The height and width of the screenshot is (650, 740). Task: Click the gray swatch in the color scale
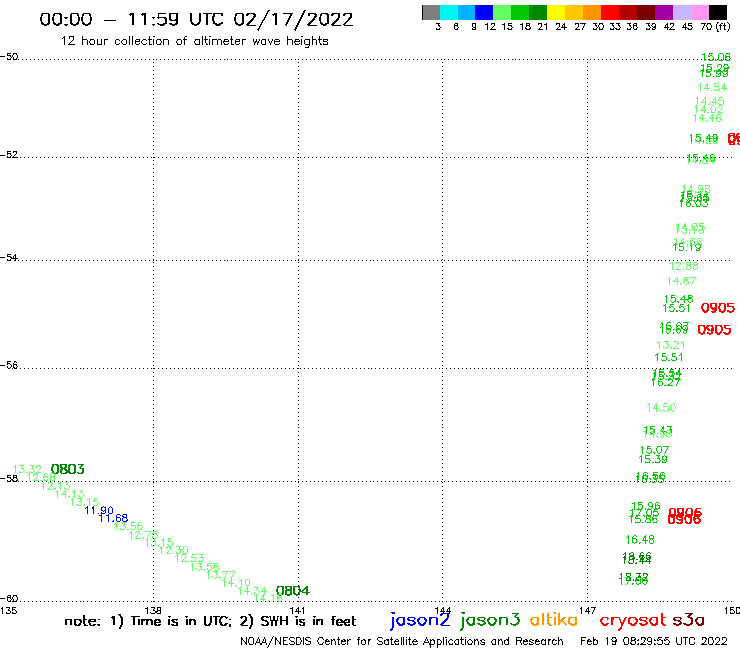[431, 12]
